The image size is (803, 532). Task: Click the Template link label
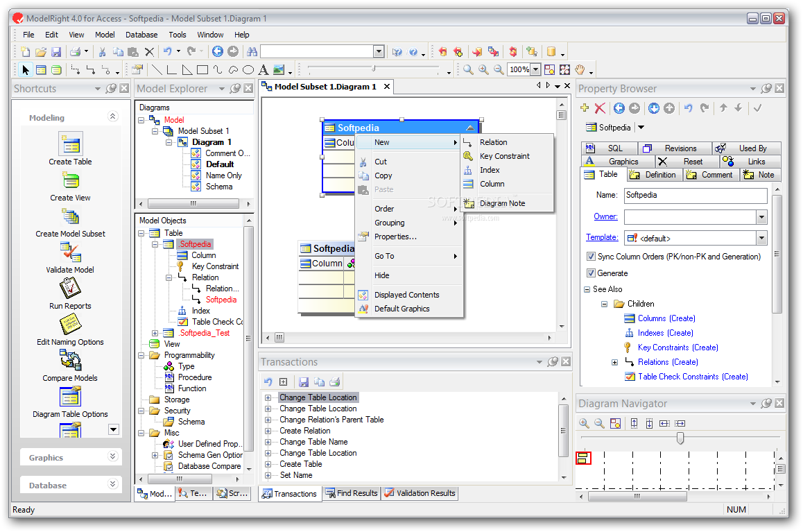coord(602,238)
